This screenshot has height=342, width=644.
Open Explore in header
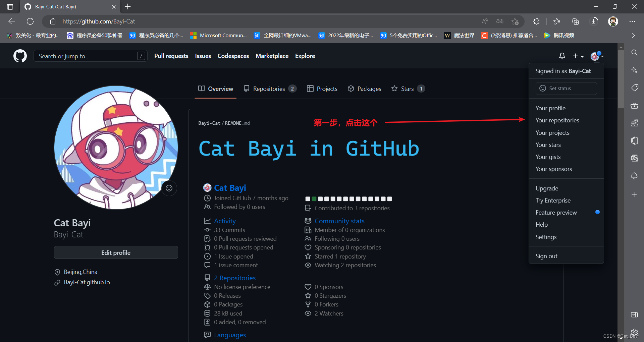click(305, 56)
